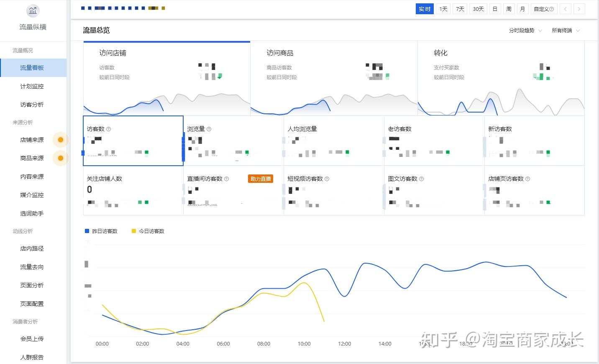Screen dimensions: 599x364
Task: Switch to 访问商品 overview card
Action: point(334,79)
